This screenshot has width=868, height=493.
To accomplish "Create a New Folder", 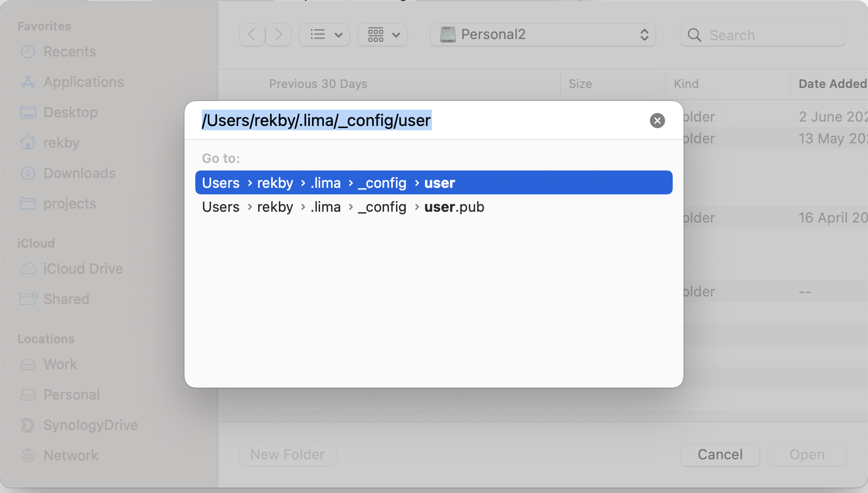I will coord(288,454).
